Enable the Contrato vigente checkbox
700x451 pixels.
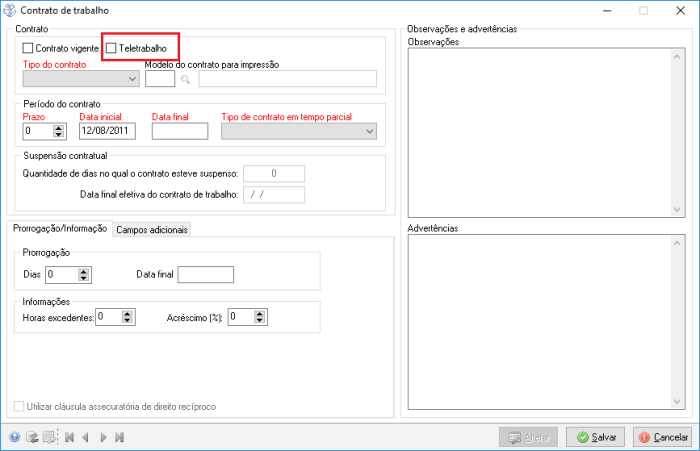click(28, 48)
